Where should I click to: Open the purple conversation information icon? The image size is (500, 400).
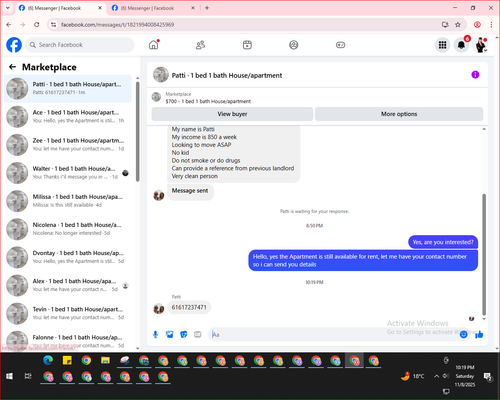pos(475,75)
